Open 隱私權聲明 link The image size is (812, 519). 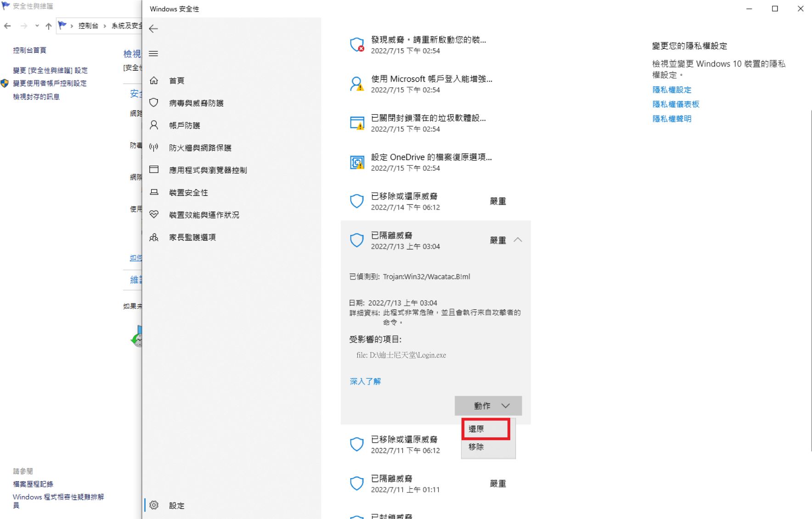[x=672, y=119]
